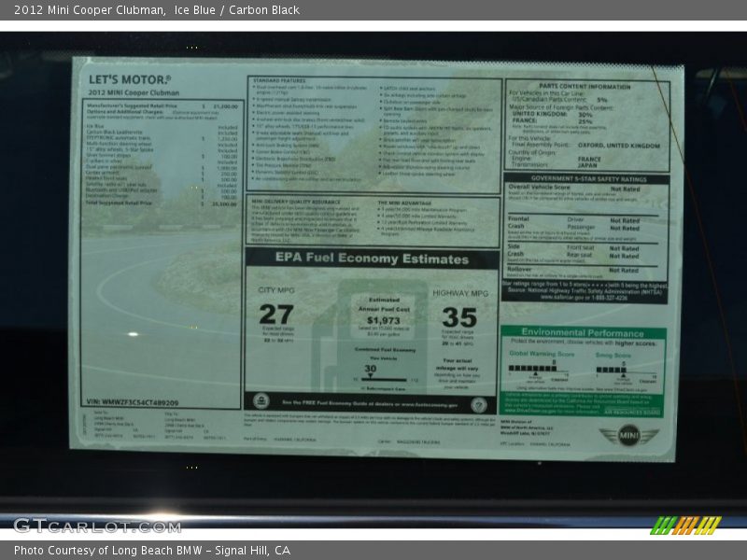Viewport: 747px width, 560px height.
Task: Select the 'JAPAN' transmission origin text
Action: pyautogui.click(x=587, y=165)
